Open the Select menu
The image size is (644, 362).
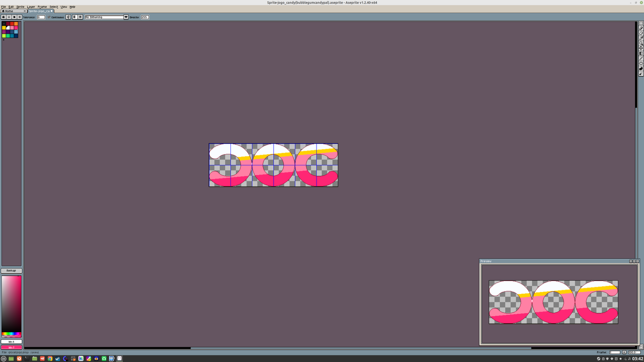click(54, 7)
